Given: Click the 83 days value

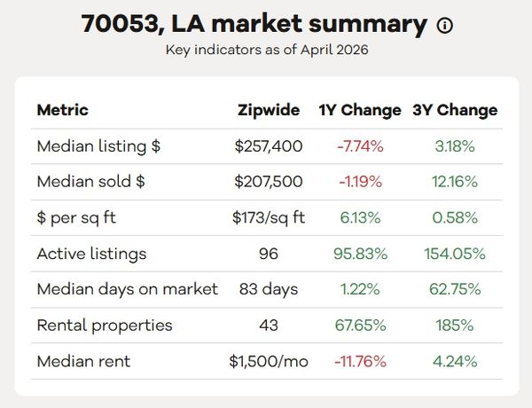Looking at the screenshot, I should tap(269, 289).
